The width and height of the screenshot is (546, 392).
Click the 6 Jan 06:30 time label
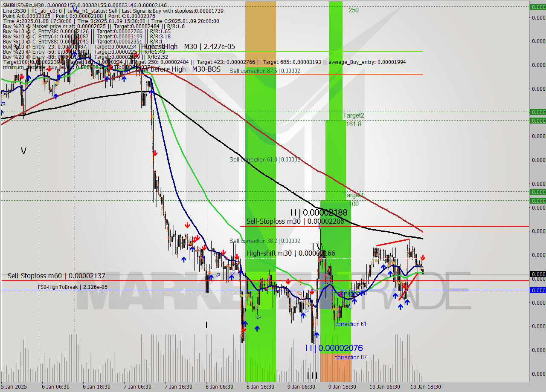(55, 386)
